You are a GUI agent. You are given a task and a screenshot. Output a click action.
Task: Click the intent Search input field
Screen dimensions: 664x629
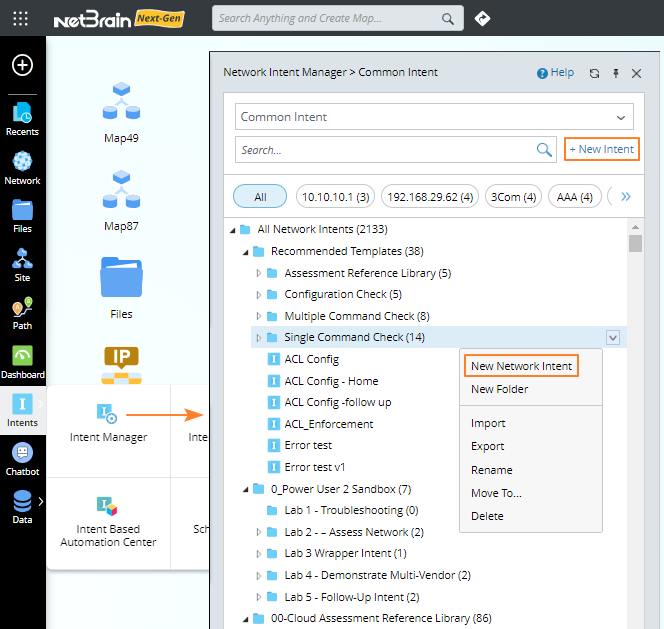point(386,150)
